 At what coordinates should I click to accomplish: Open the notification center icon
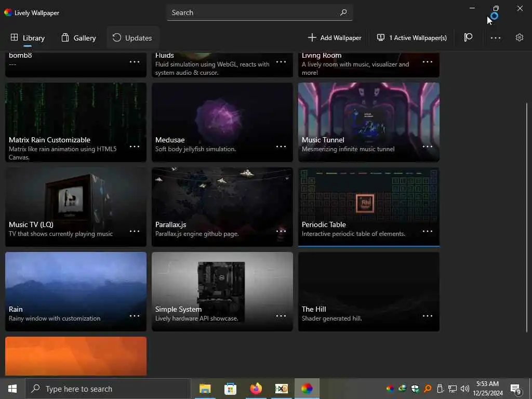(516, 389)
